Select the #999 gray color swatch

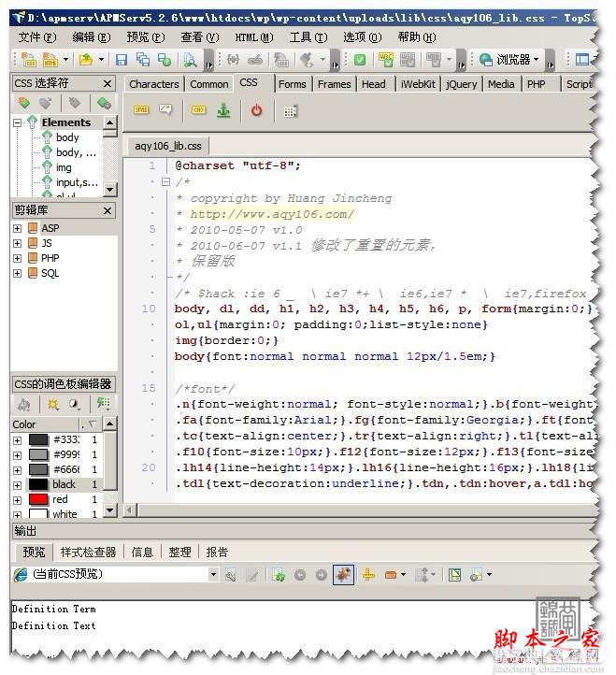point(38,454)
